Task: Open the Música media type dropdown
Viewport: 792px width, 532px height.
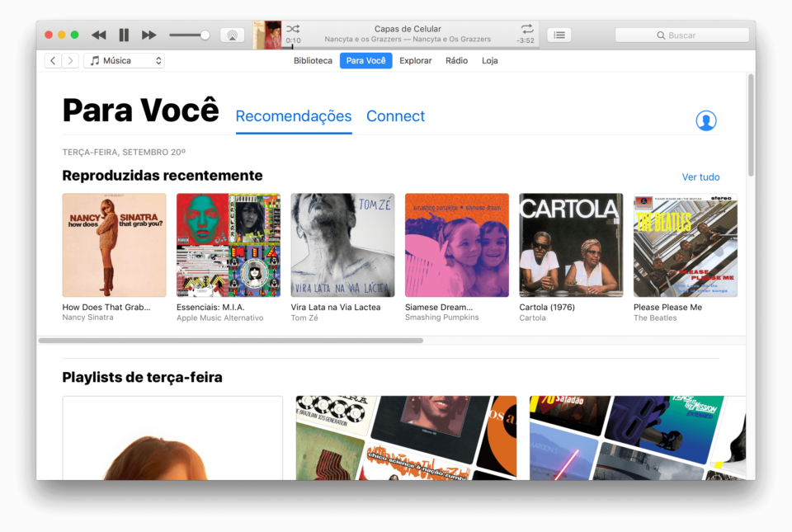Action: pyautogui.click(x=124, y=59)
